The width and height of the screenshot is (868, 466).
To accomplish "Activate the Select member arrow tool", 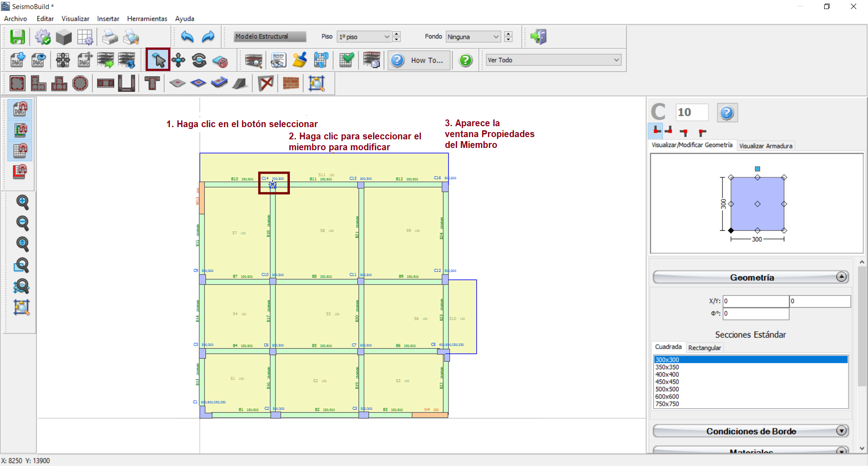I will tap(158, 60).
